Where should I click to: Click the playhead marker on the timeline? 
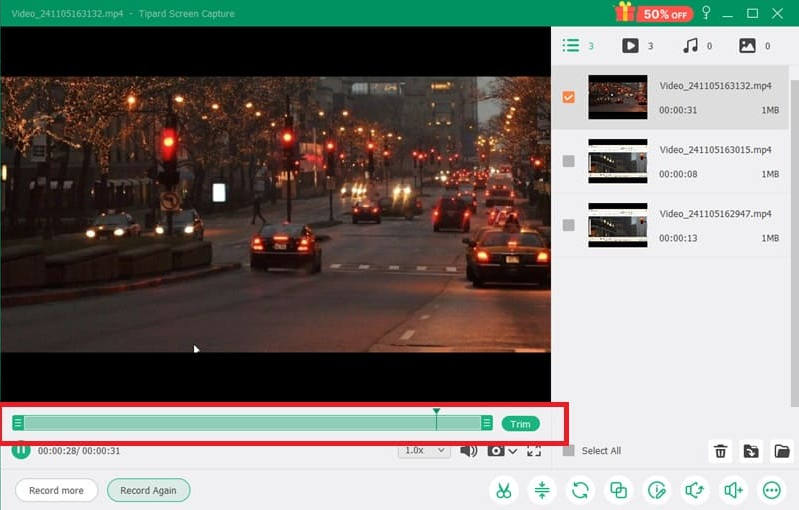[436, 419]
